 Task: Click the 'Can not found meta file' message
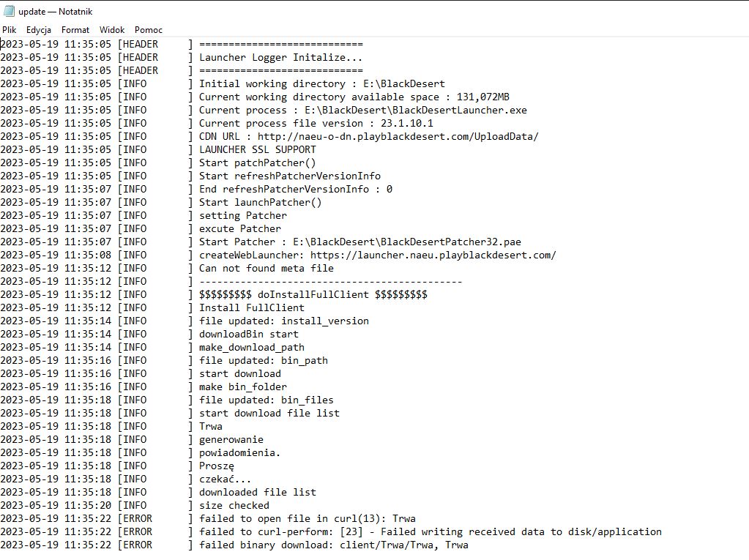(x=266, y=269)
